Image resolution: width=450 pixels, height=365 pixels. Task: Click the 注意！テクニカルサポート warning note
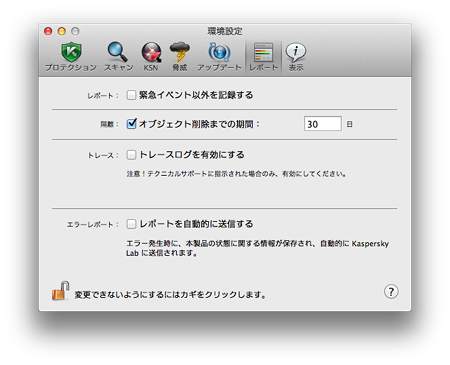pos(236,174)
